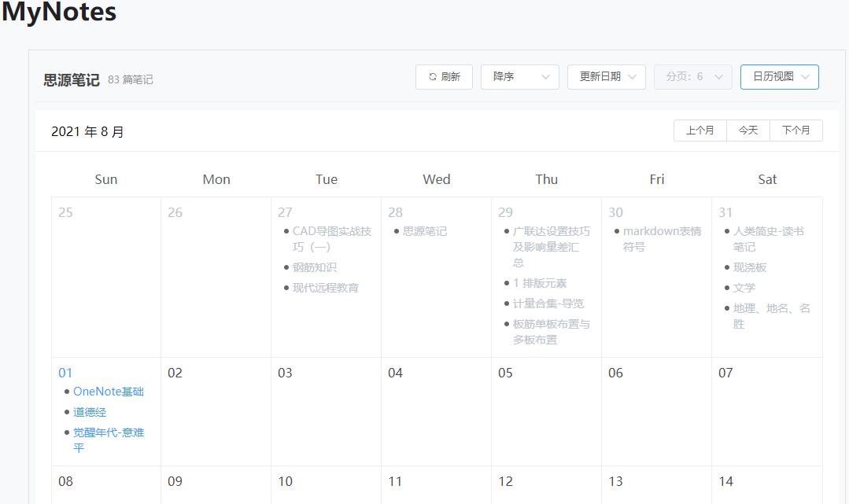Screen dimensions: 849x504
Task: Go to previous month via 上个月
Action: [700, 130]
